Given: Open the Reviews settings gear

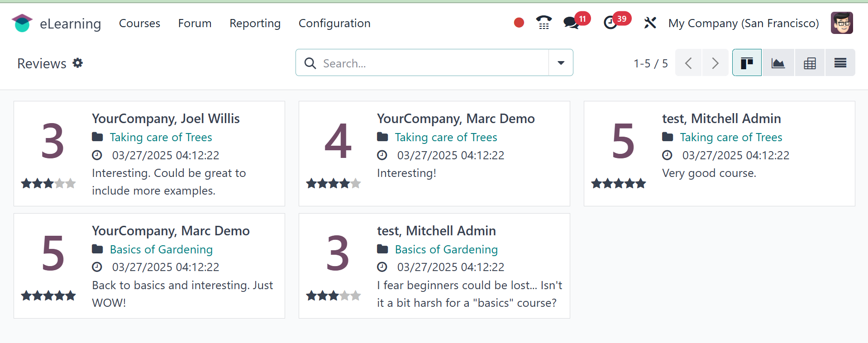Looking at the screenshot, I should [78, 63].
